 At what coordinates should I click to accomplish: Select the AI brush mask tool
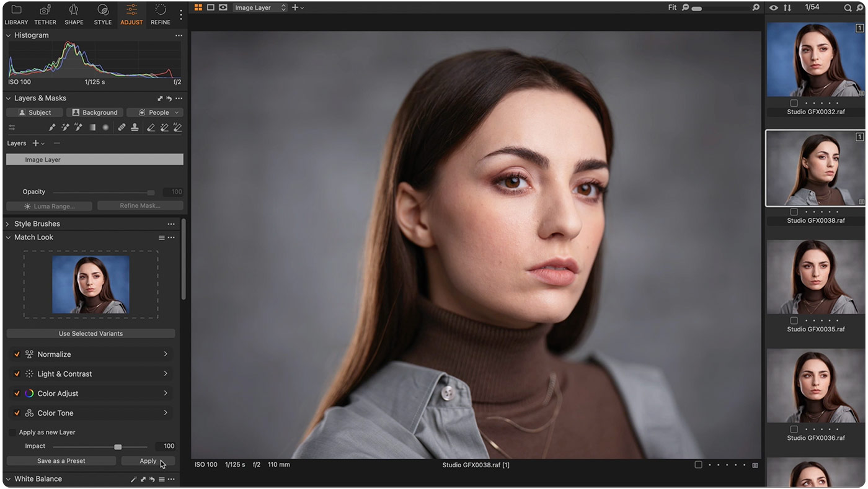tap(78, 128)
